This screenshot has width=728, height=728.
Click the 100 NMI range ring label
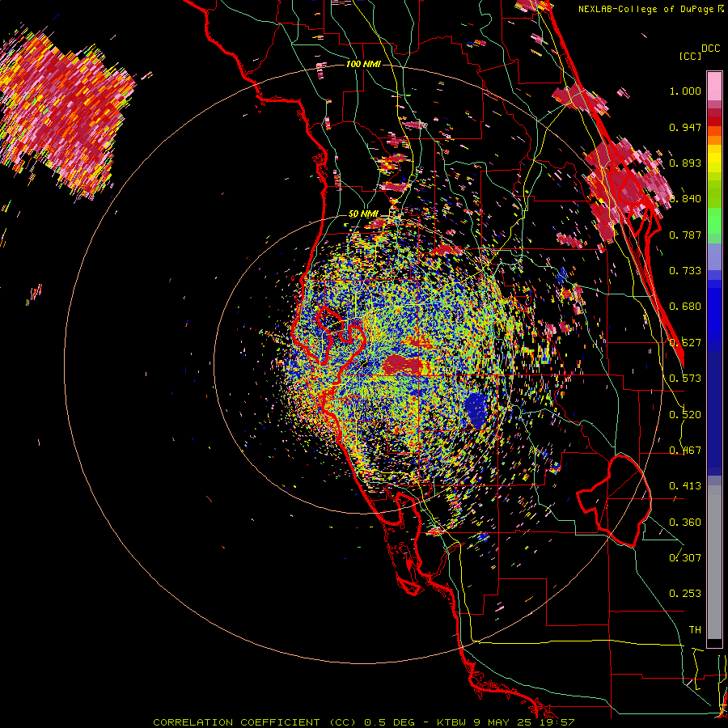coord(363,64)
